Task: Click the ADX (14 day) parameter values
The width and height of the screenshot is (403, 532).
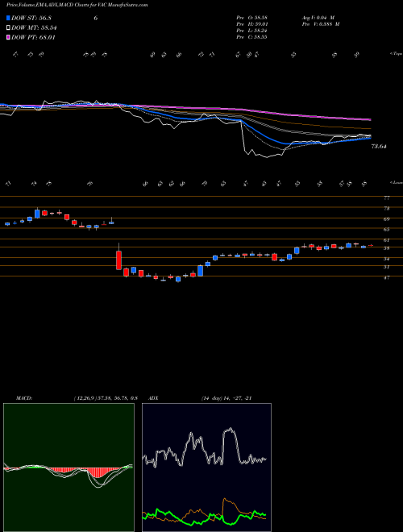Action: [x=226, y=398]
